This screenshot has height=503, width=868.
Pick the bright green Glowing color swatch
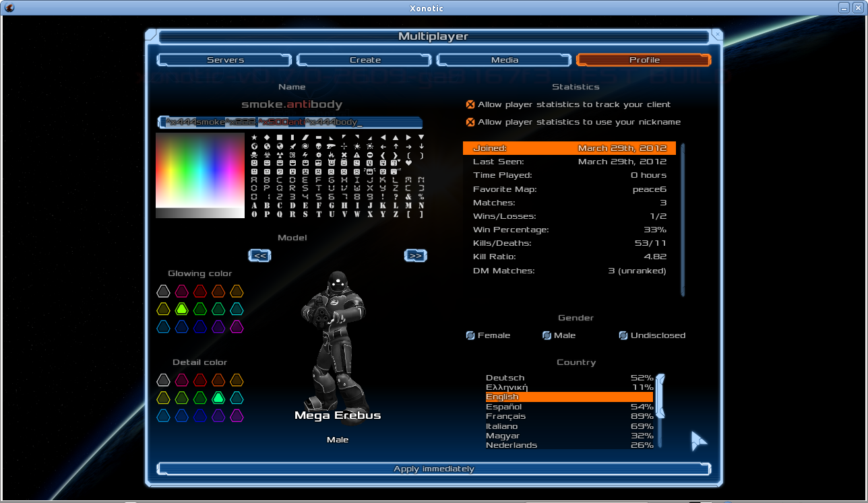tap(181, 309)
